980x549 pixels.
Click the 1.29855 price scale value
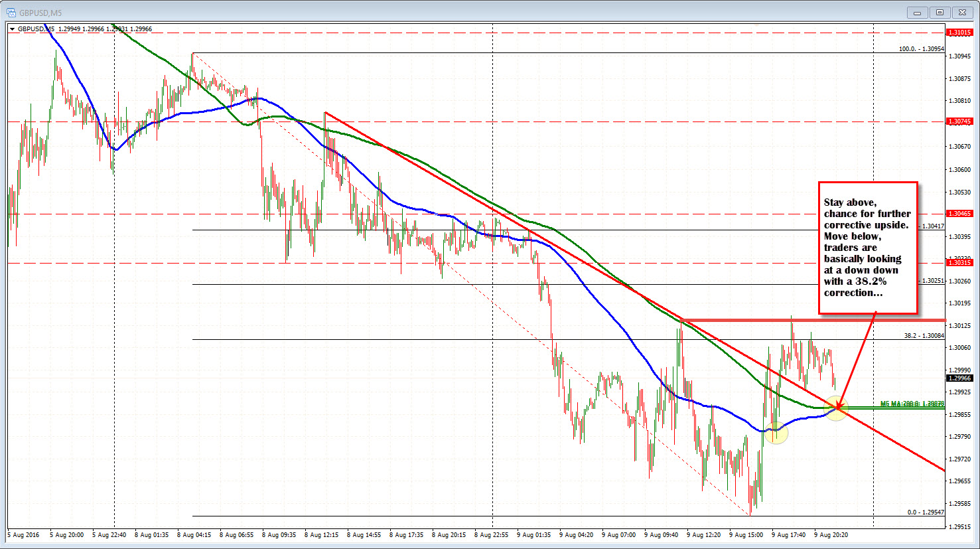960,414
